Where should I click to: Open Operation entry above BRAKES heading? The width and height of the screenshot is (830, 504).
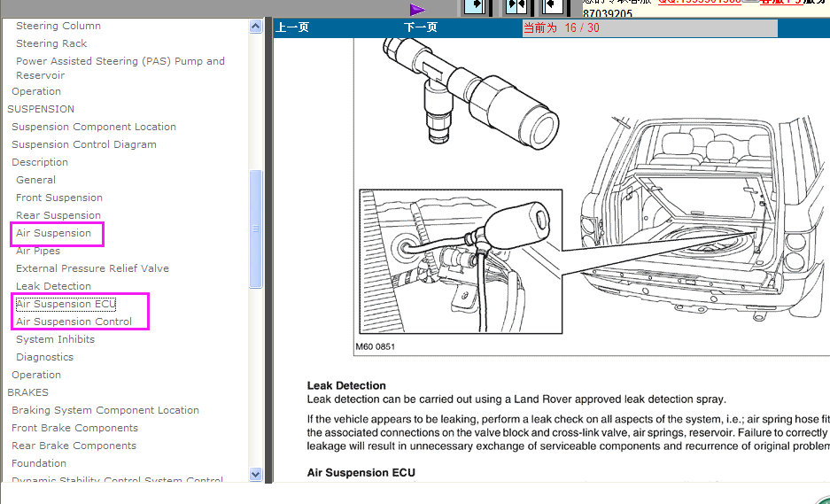[36, 375]
